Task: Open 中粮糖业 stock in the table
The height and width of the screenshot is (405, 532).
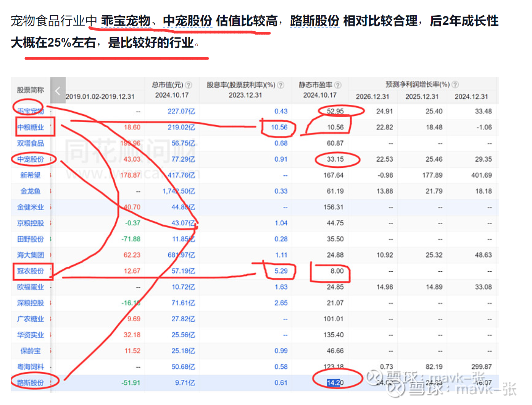Action: 31,127
